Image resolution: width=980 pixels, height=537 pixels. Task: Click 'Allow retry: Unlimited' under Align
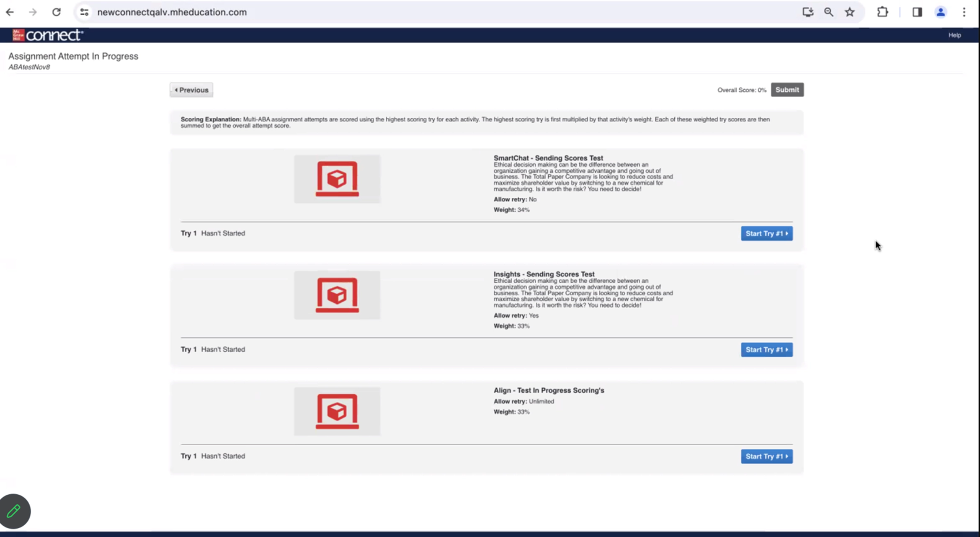[524, 401]
